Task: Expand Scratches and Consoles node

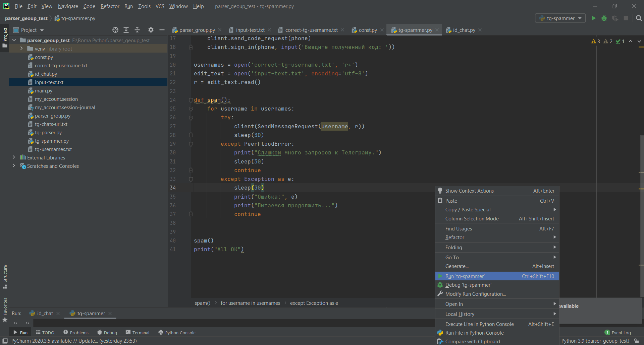Action: (x=14, y=166)
